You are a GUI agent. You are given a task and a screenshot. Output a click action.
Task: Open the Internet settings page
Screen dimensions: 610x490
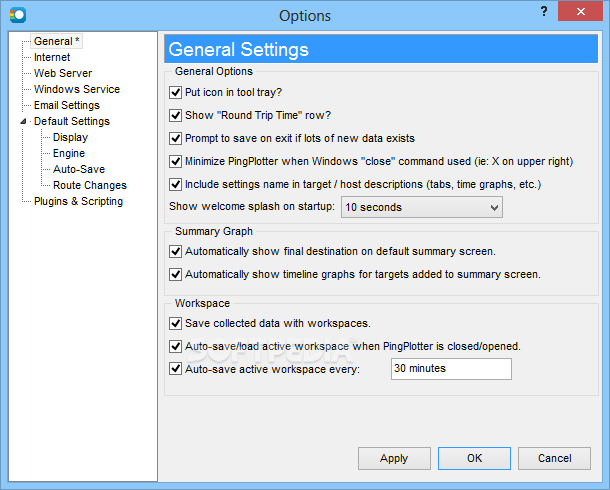tap(52, 57)
